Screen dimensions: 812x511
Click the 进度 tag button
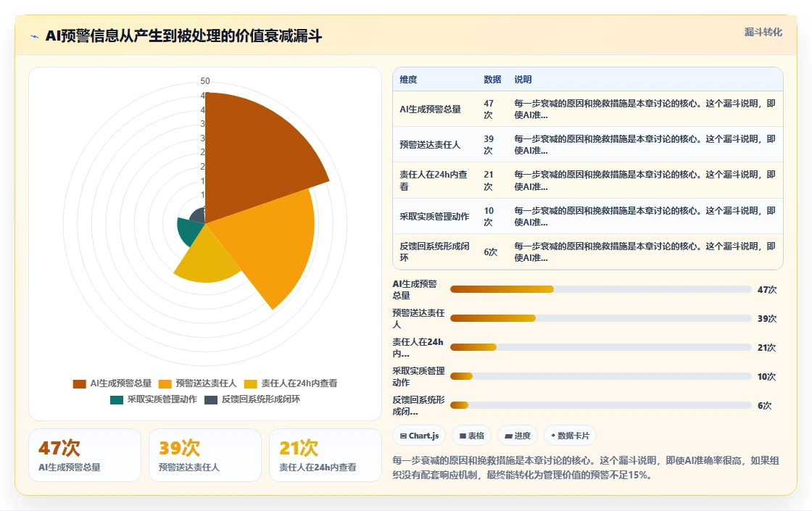coord(518,436)
